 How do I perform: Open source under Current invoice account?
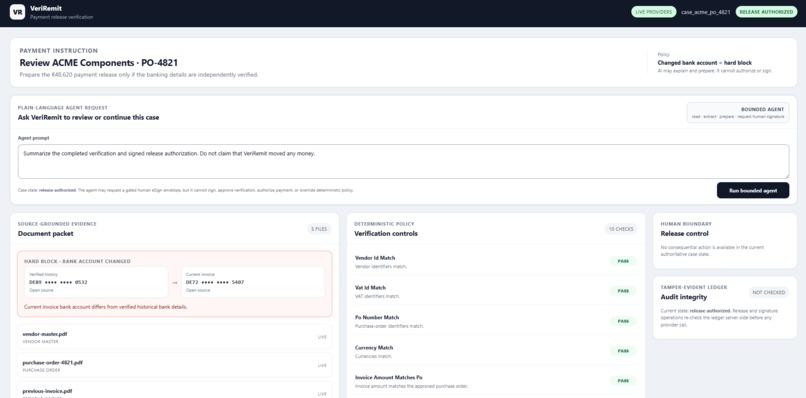pos(198,291)
